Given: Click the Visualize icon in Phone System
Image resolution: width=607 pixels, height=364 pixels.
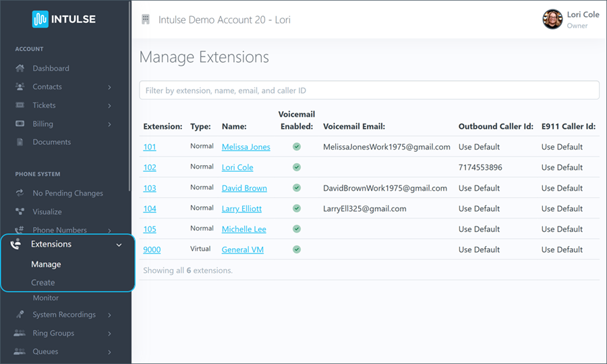Looking at the screenshot, I should pyautogui.click(x=20, y=212).
